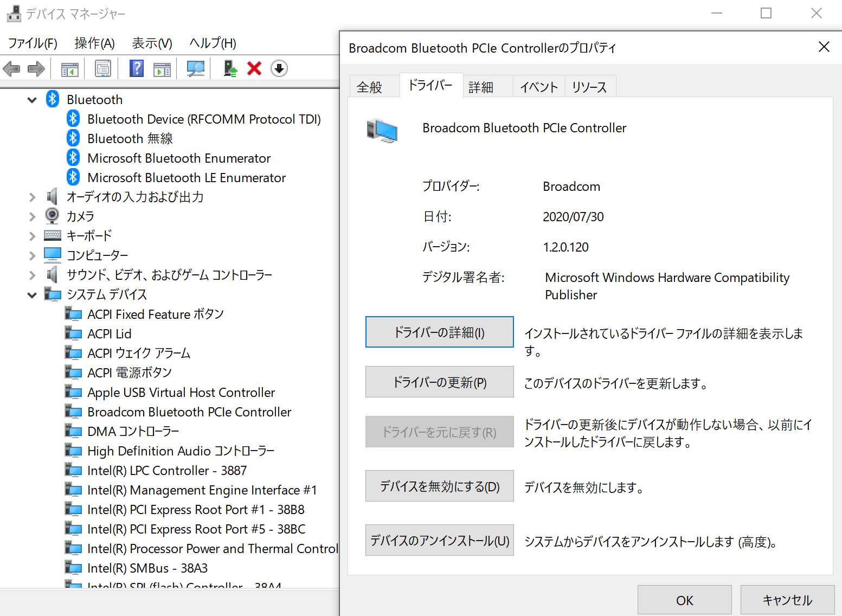Click the デバイスを無効にする(D) button
This screenshot has width=842, height=616.
440,486
